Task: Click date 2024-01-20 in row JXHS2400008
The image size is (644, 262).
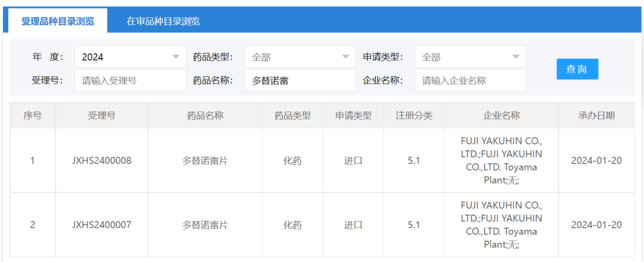Action: coord(596,161)
